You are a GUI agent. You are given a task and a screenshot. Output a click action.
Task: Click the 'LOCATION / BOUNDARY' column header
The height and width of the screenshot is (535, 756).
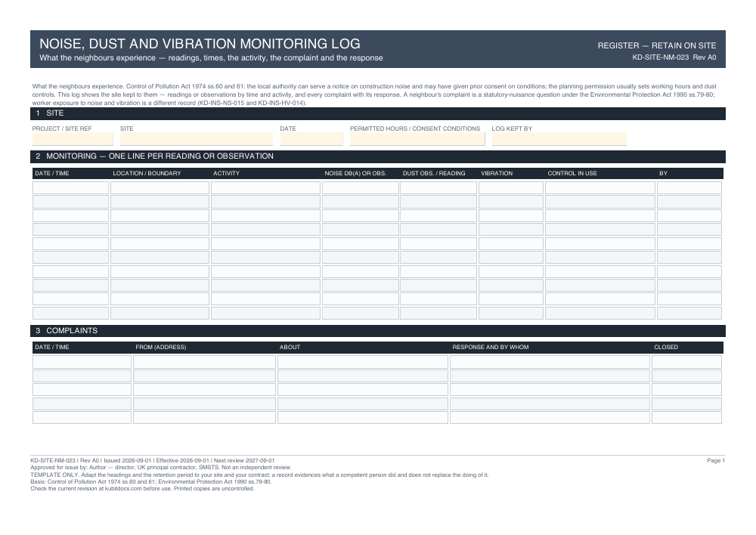pyautogui.click(x=147, y=174)
